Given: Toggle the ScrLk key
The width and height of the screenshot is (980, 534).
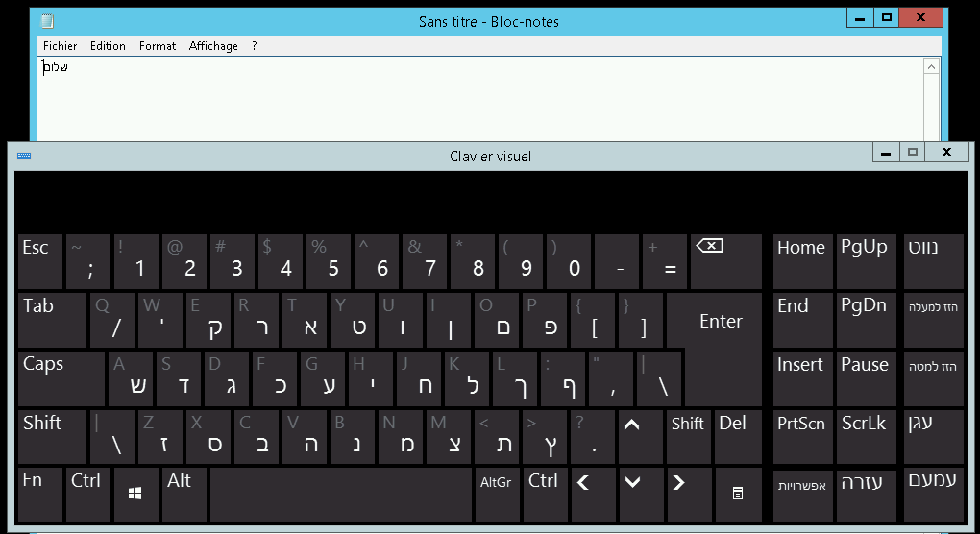Looking at the screenshot, I should pos(867,436).
